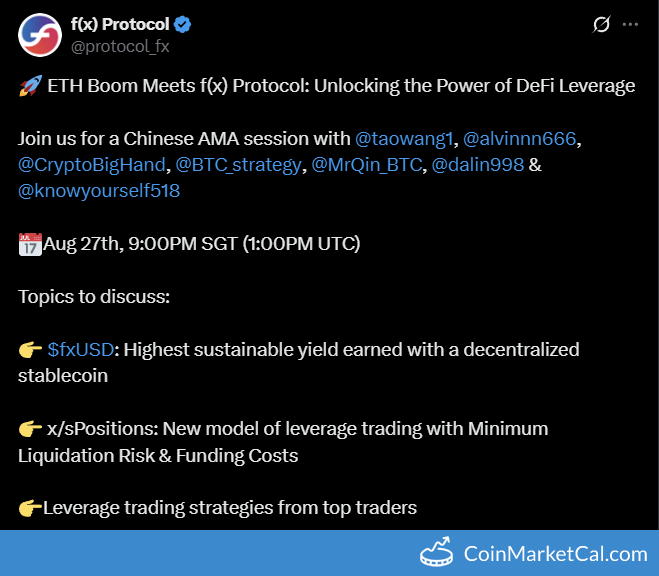The height and width of the screenshot is (576, 659).
Task: Open the @taowang1 mention
Action: [404, 139]
